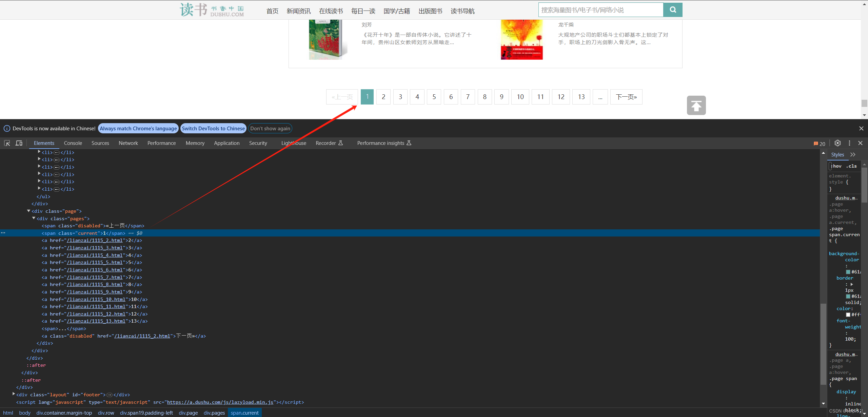Toggle the :hov pseudo-class state panel
Screen dimensions: 868x417
[836, 166]
